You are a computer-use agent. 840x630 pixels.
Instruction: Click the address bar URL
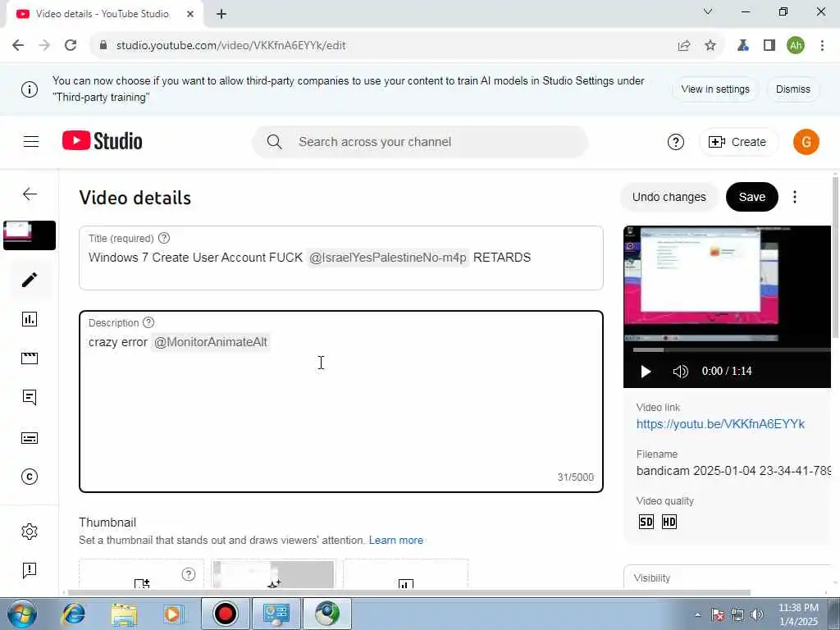point(231,46)
